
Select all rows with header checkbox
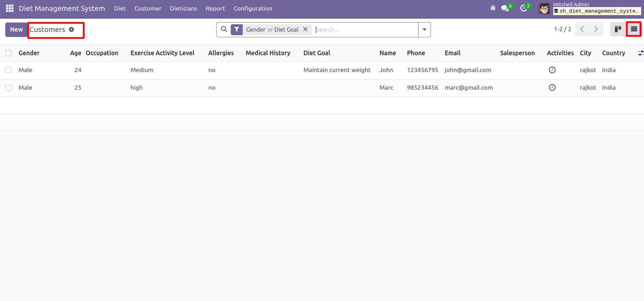pos(8,53)
